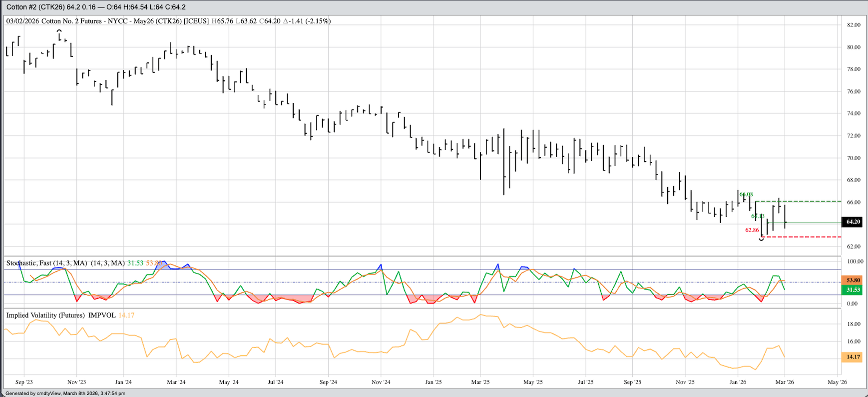Click the green 66.08 resistance label
The width and height of the screenshot is (868, 397).
746,194
